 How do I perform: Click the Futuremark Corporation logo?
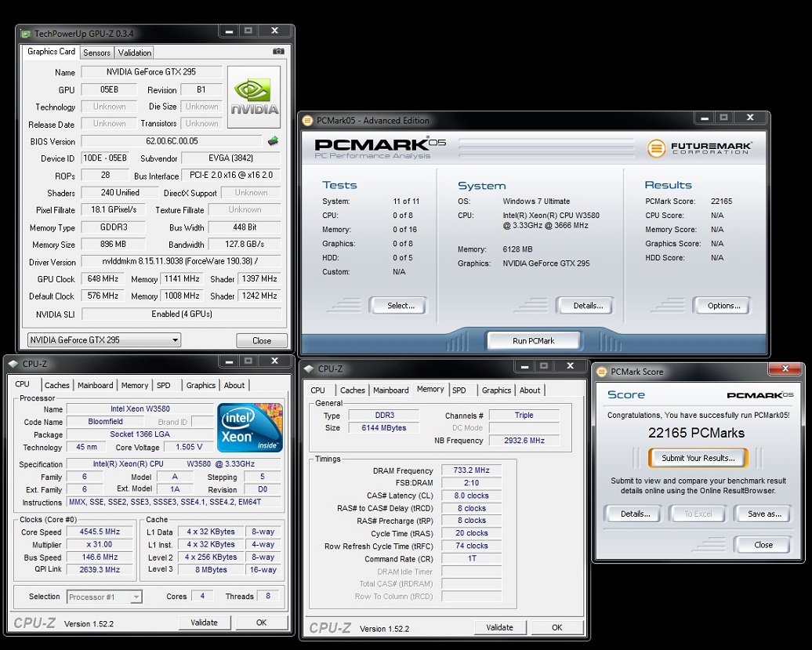(700, 148)
